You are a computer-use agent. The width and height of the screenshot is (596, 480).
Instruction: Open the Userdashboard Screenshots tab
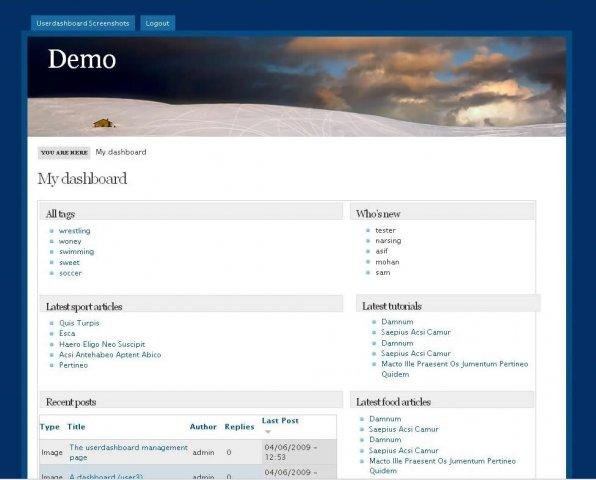[x=83, y=23]
